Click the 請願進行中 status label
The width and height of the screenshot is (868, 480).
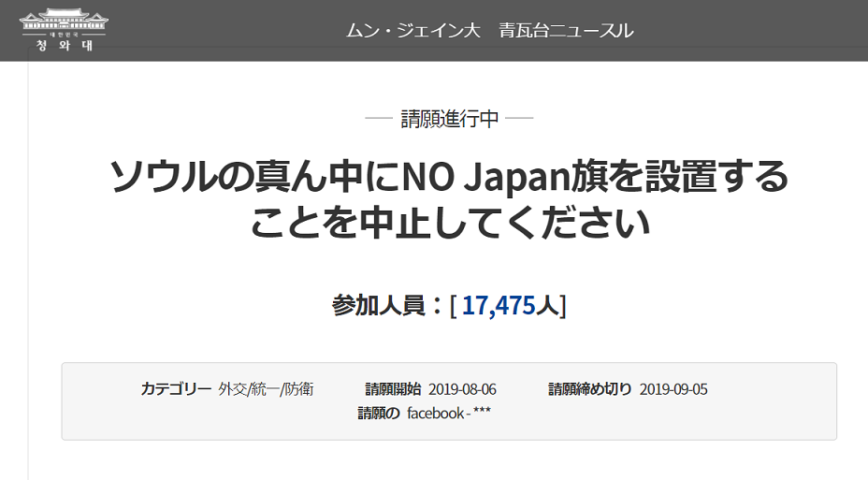[x=449, y=119]
